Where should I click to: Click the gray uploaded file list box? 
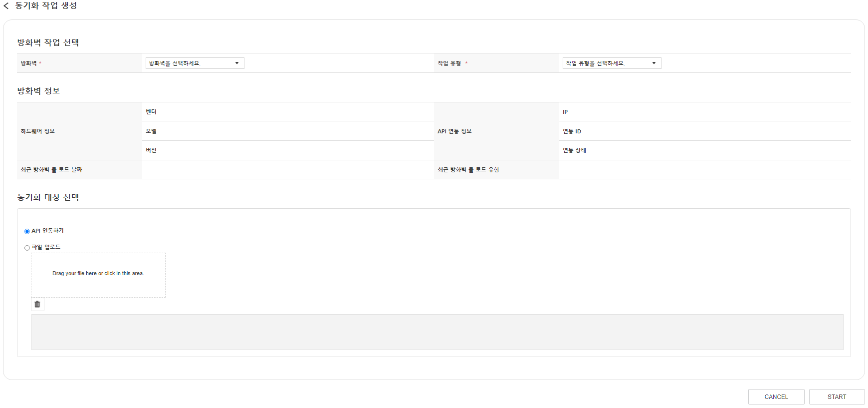[437, 332]
